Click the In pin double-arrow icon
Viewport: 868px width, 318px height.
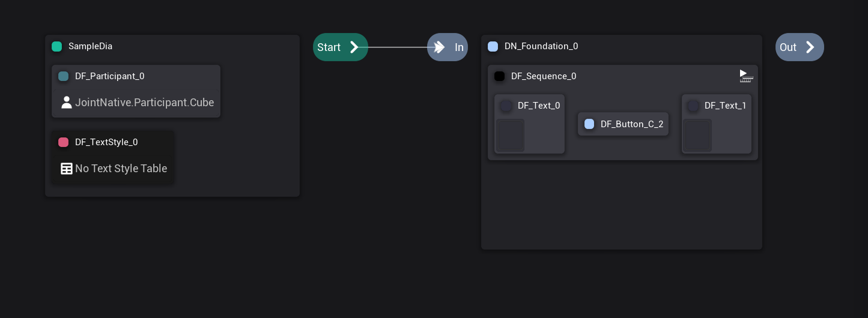(x=440, y=47)
